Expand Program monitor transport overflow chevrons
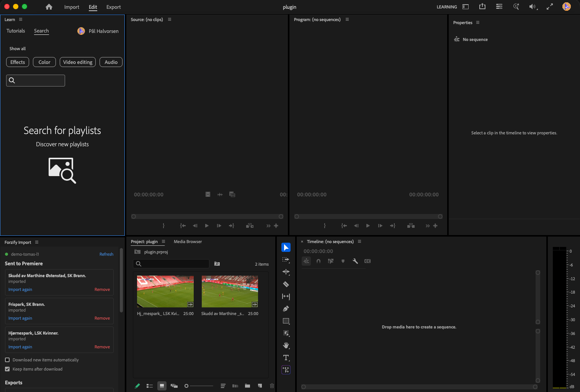 [x=428, y=226]
